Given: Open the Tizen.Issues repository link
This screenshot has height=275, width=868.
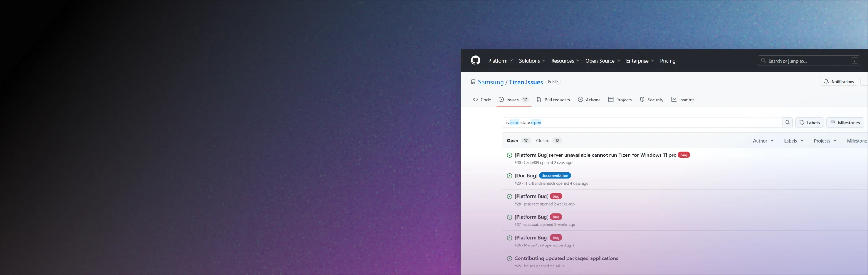Looking at the screenshot, I should coord(526,82).
